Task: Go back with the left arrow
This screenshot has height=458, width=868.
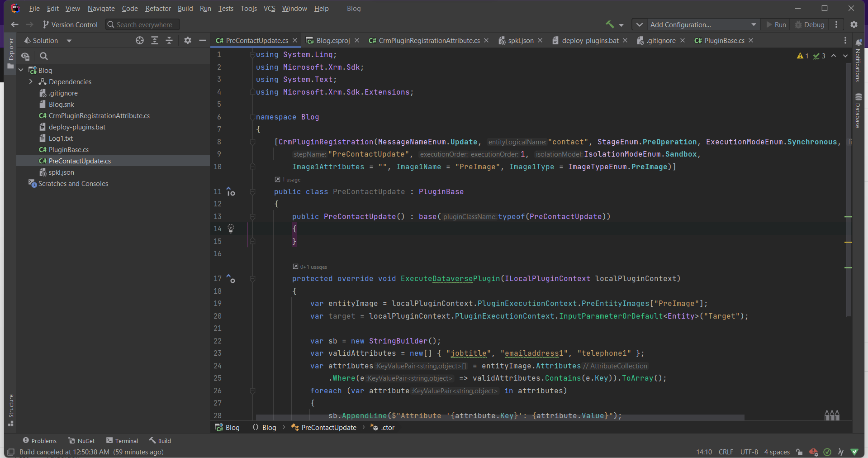Action: [x=15, y=24]
